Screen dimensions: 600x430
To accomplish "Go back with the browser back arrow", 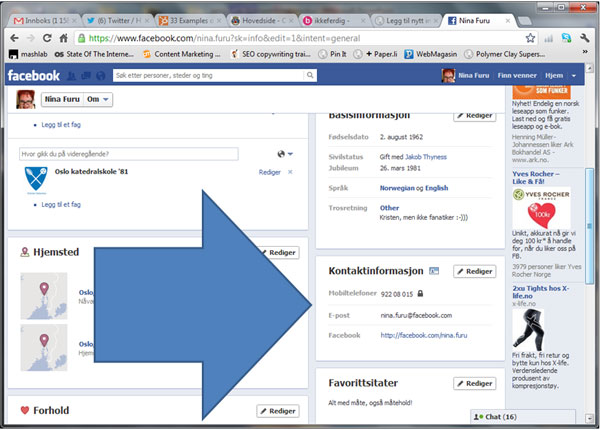I will [x=14, y=38].
